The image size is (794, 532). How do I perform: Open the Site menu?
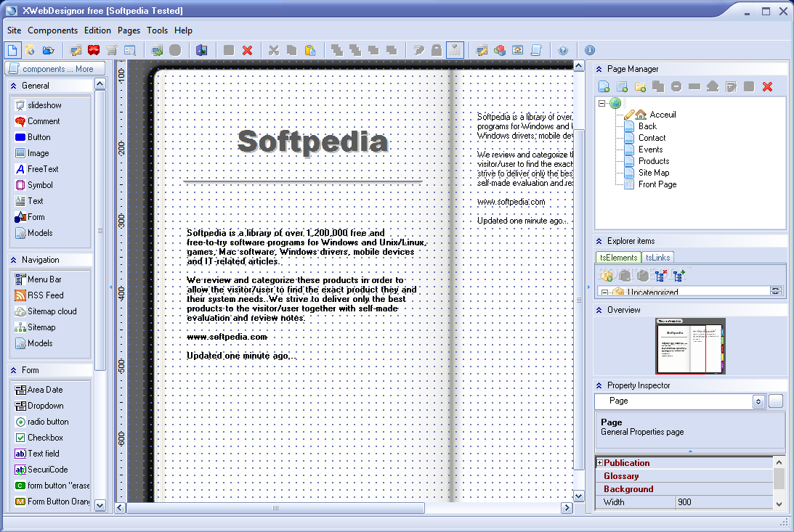pyautogui.click(x=15, y=30)
